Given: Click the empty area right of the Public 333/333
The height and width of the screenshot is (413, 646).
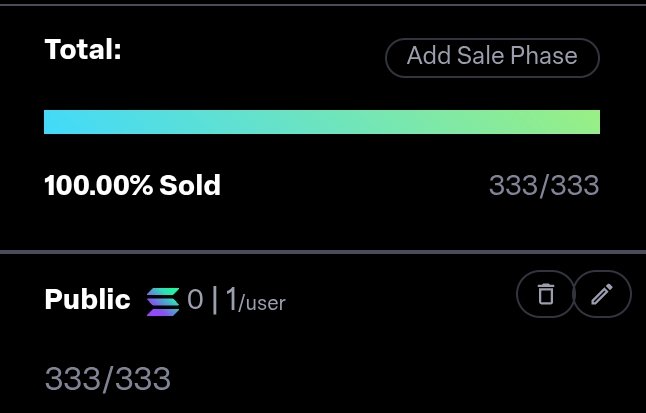Looking at the screenshot, I should 400,380.
